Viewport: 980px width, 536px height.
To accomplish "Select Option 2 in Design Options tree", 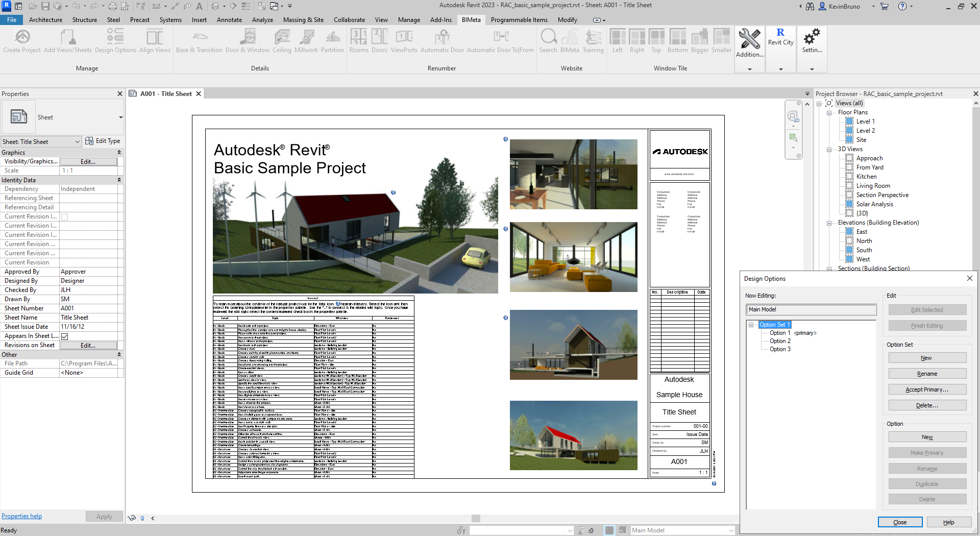I will click(x=780, y=341).
